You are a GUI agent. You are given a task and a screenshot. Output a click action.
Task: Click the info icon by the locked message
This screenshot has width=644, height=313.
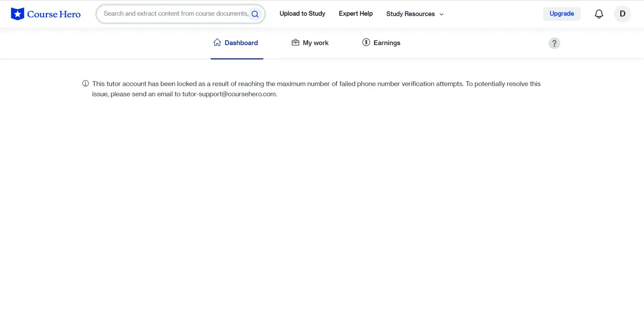click(86, 84)
